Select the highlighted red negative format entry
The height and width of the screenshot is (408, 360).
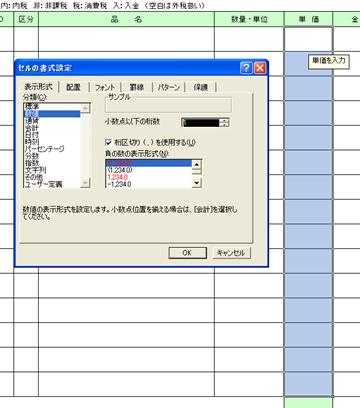click(149, 163)
